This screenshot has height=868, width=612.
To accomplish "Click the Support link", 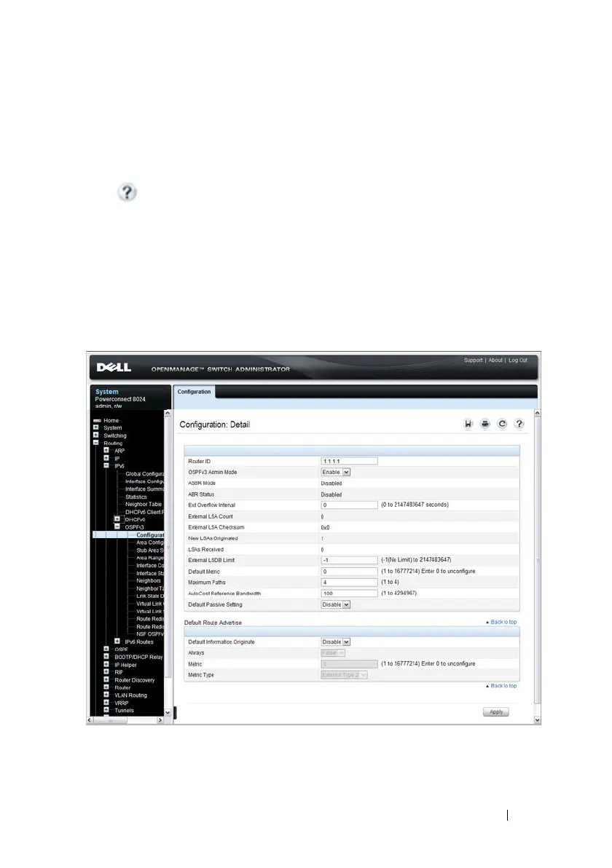I will point(473,360).
